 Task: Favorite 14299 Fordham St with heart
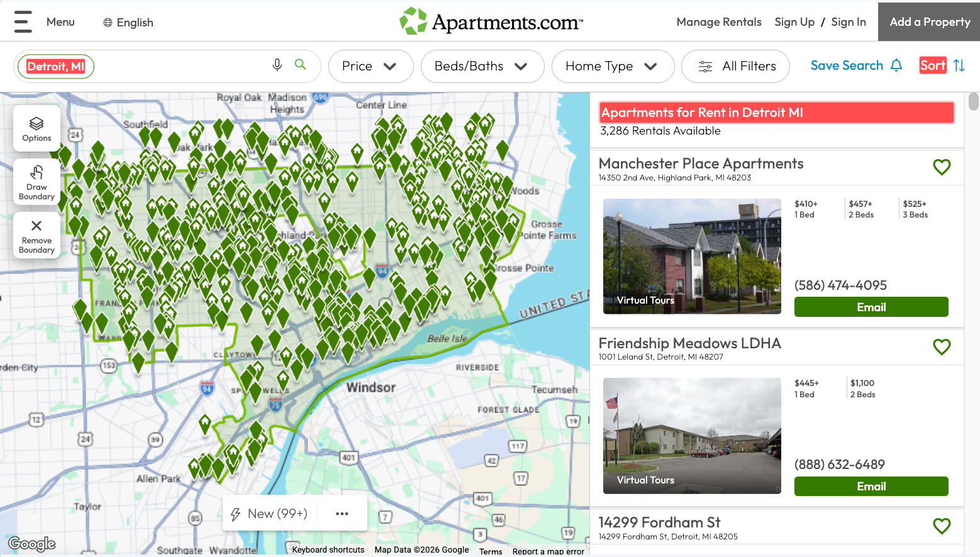click(x=942, y=526)
